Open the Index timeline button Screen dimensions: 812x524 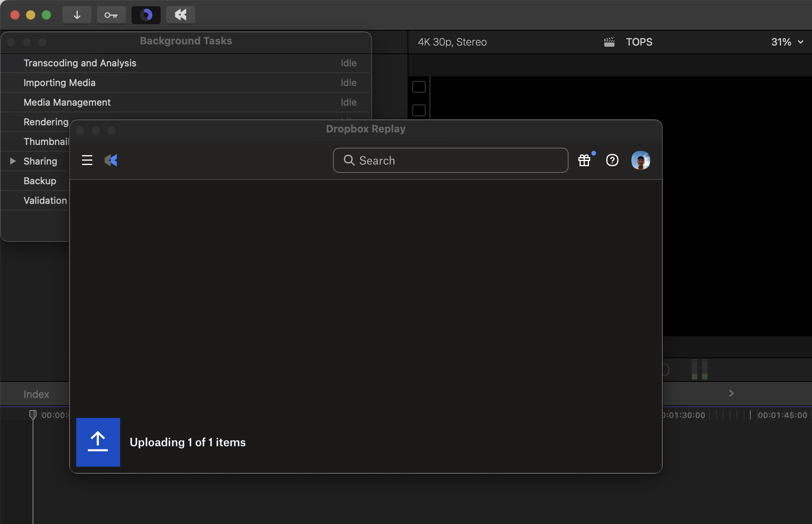(x=36, y=394)
